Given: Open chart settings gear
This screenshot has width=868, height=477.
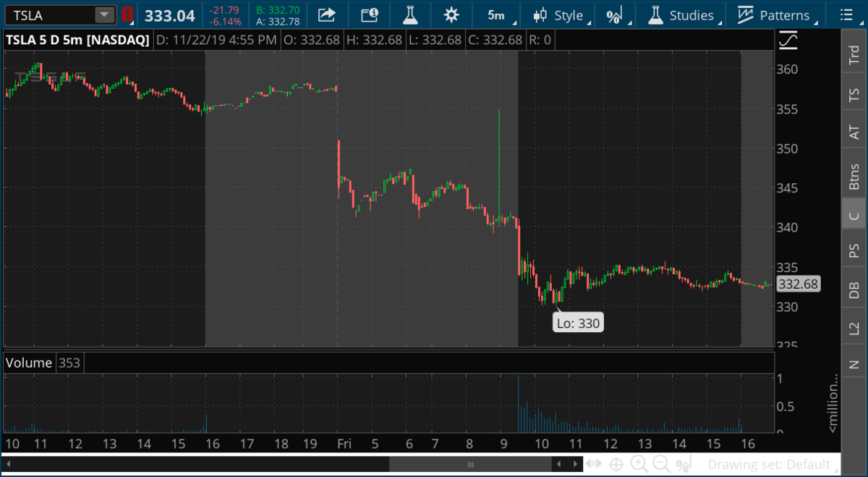Looking at the screenshot, I should point(451,14).
